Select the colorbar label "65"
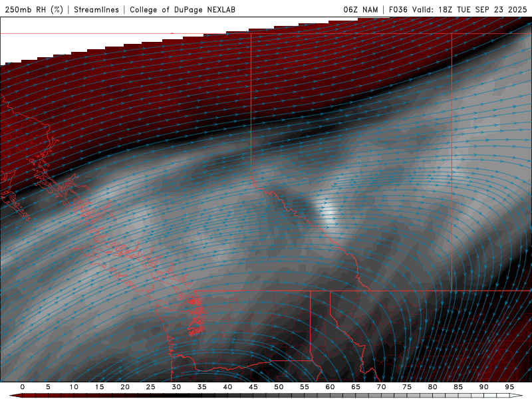The height and width of the screenshot is (399, 532). click(x=356, y=387)
